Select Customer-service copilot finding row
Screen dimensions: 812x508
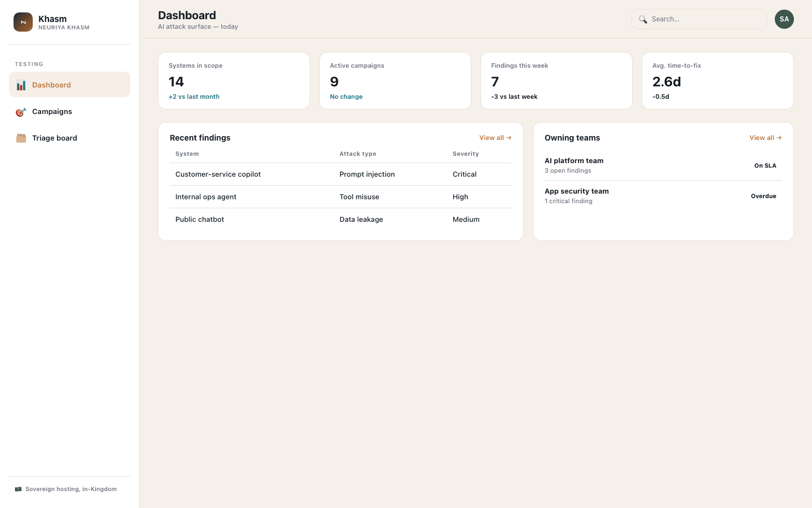(x=341, y=174)
